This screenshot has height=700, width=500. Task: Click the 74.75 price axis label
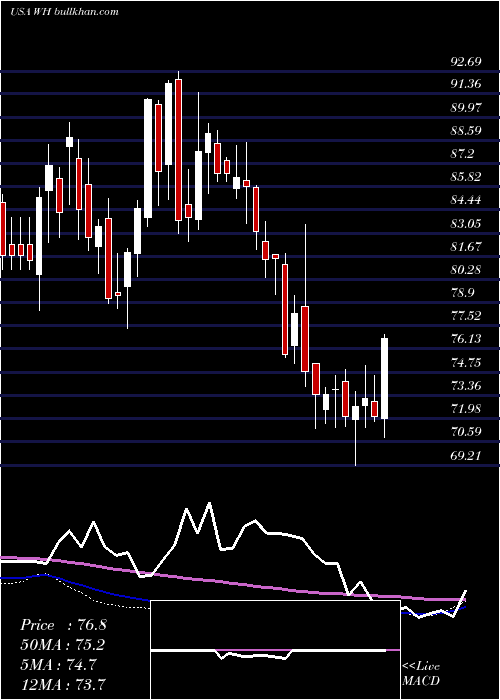tap(466, 362)
